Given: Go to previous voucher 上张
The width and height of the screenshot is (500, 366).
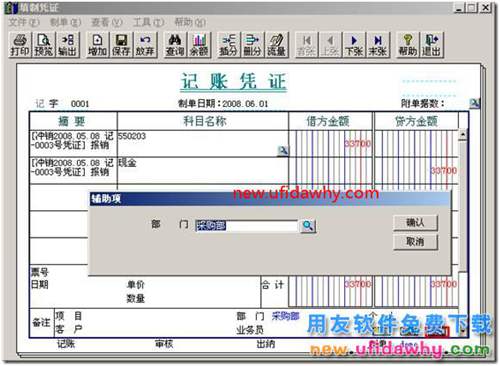Looking at the screenshot, I should coord(330,45).
